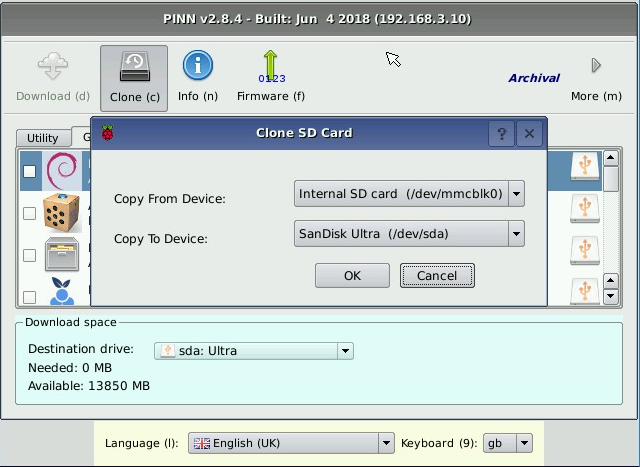
Task: Open the Copy To Device dropdown
Action: pyautogui.click(x=409, y=234)
